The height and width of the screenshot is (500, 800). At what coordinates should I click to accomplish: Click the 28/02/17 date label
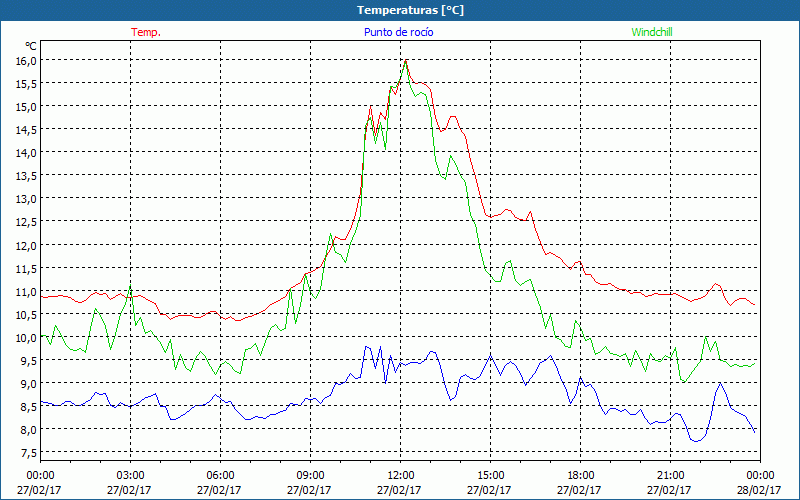pos(760,490)
